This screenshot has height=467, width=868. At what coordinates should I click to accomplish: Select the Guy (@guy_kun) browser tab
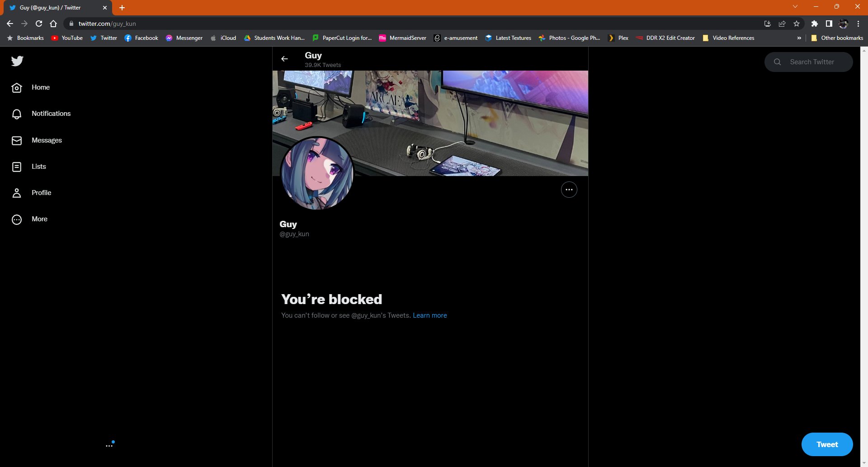[x=54, y=8]
